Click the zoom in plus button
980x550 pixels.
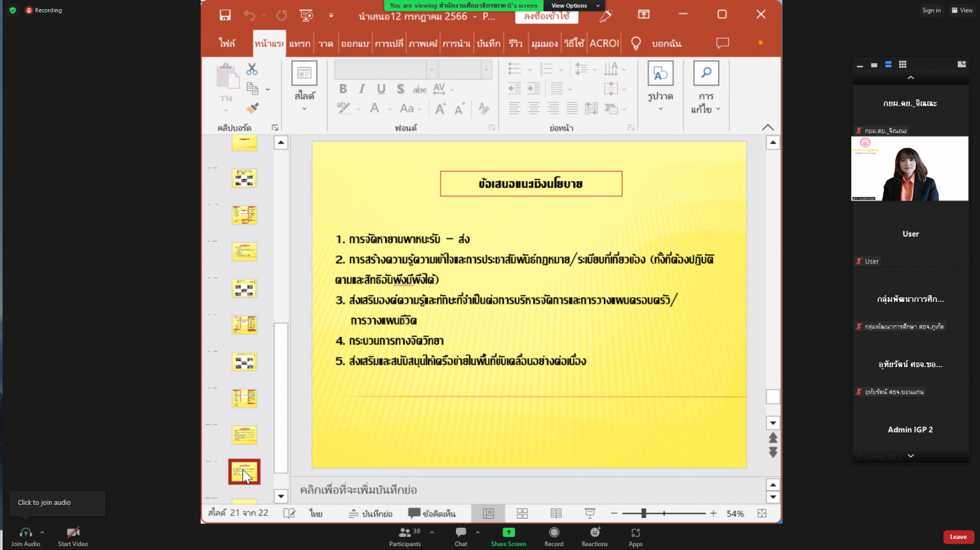[x=713, y=513]
